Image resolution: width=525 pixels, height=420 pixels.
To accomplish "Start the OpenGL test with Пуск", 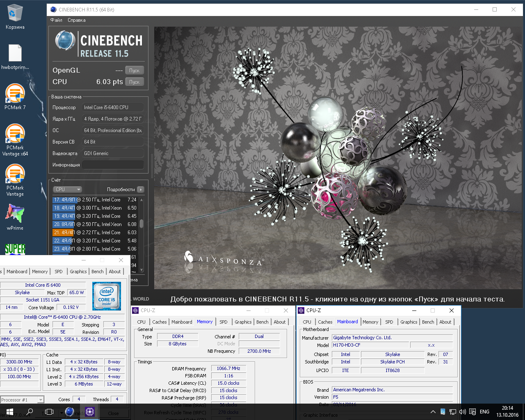I will 135,71.
